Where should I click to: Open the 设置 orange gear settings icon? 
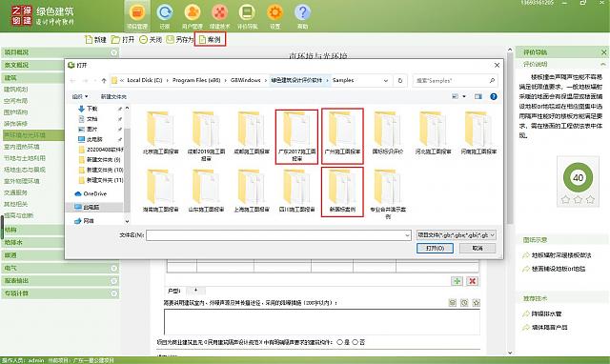pos(274,16)
